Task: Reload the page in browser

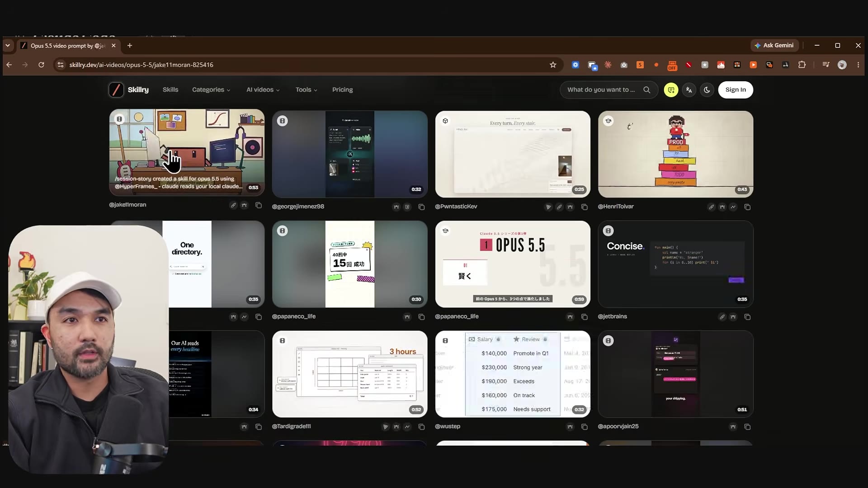Action: [41, 65]
